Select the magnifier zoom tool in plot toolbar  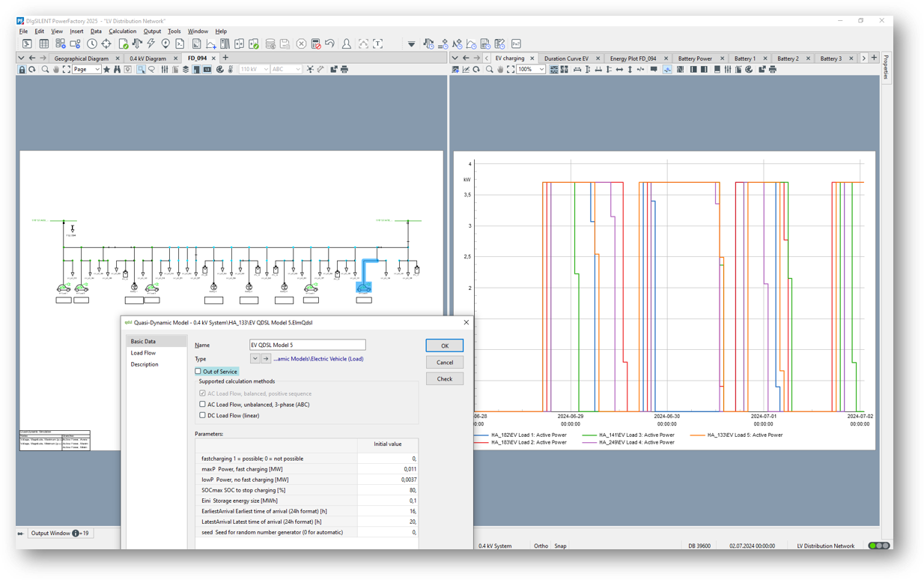[x=490, y=70]
